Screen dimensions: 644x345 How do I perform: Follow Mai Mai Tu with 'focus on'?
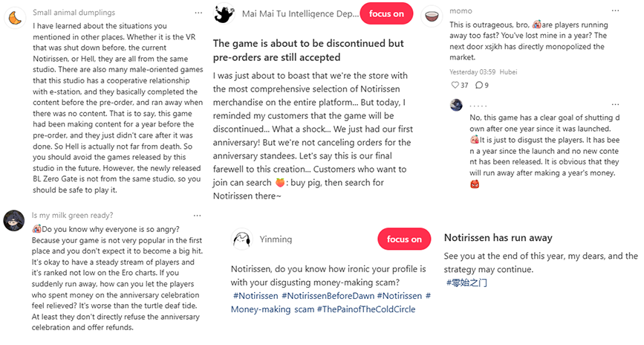point(386,14)
